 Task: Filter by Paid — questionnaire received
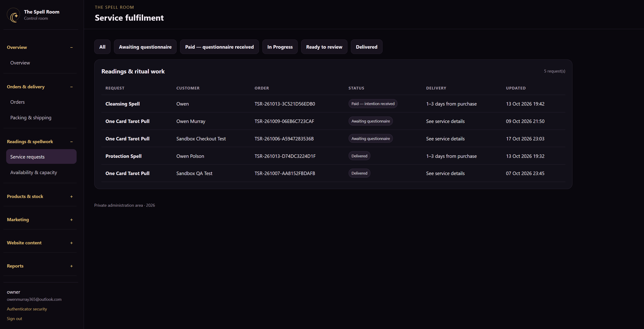point(219,47)
